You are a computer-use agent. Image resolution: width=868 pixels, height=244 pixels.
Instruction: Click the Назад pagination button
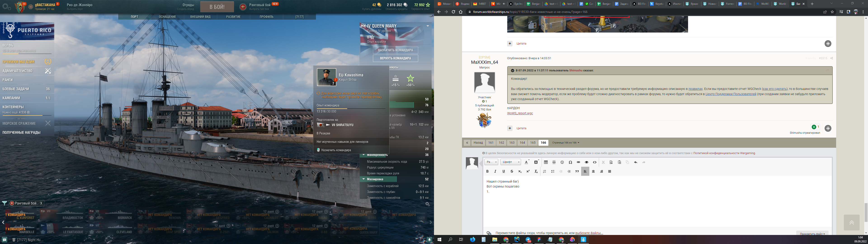478,143
